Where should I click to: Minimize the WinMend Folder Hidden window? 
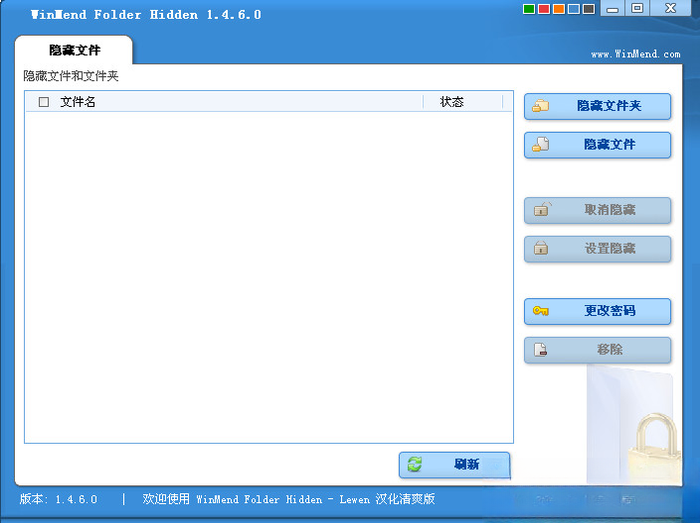click(x=613, y=8)
